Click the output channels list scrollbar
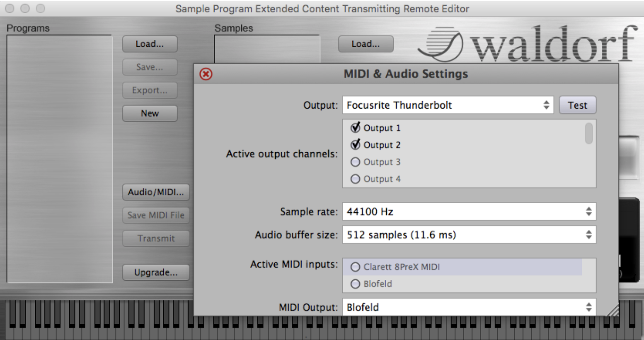 point(588,134)
